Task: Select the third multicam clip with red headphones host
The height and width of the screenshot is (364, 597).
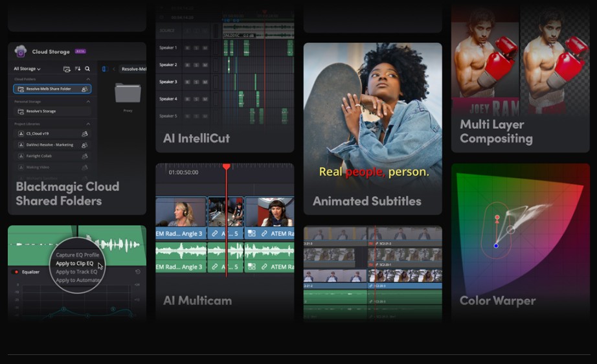Action: click(269, 212)
